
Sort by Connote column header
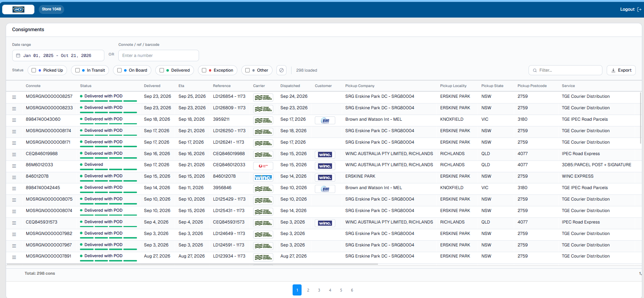[x=33, y=86]
